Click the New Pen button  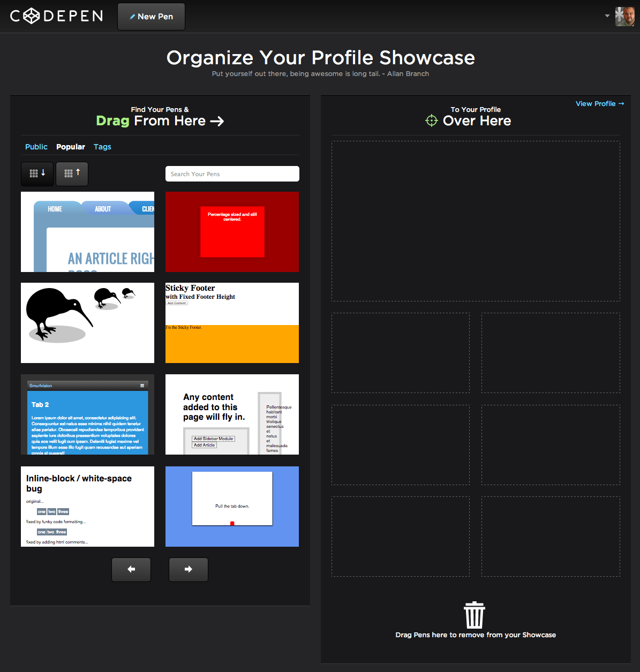(x=151, y=17)
